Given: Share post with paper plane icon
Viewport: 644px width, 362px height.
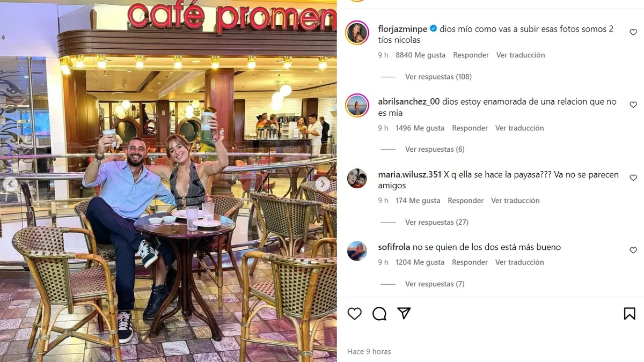Looking at the screenshot, I should coord(404,313).
